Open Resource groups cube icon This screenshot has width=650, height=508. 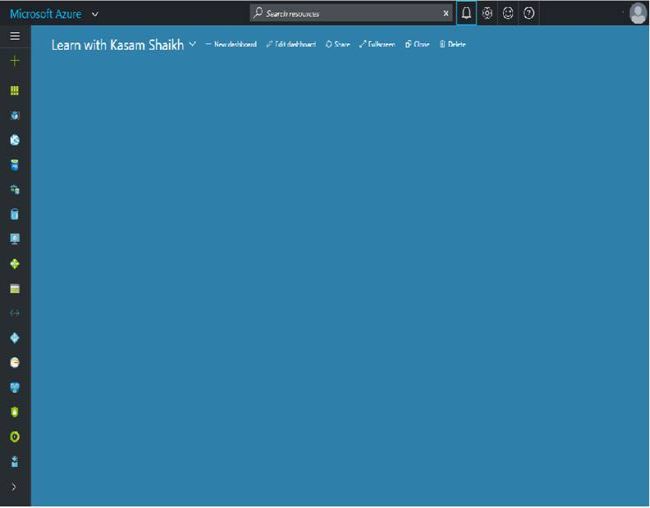tap(15, 115)
